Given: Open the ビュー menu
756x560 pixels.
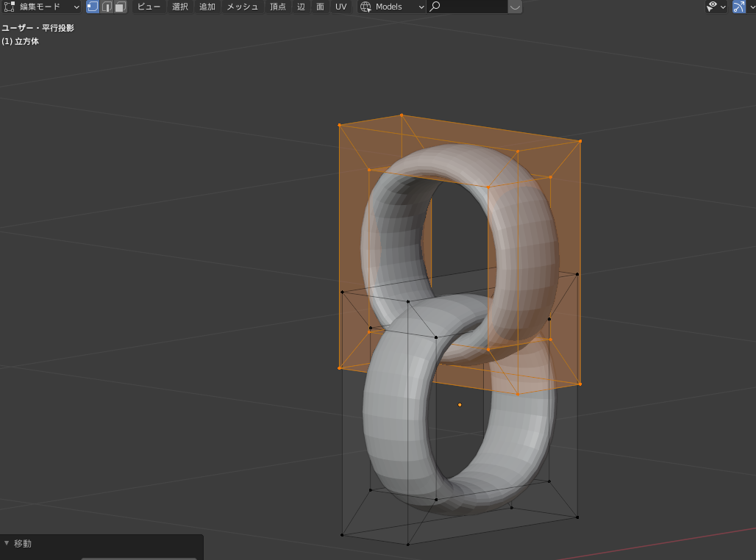Looking at the screenshot, I should [x=149, y=7].
